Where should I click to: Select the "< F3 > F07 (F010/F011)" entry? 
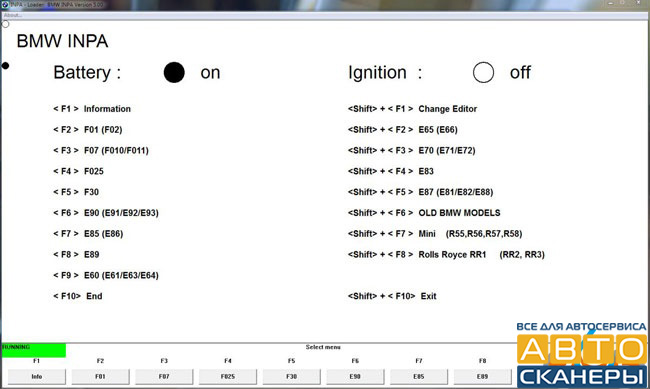(x=101, y=150)
